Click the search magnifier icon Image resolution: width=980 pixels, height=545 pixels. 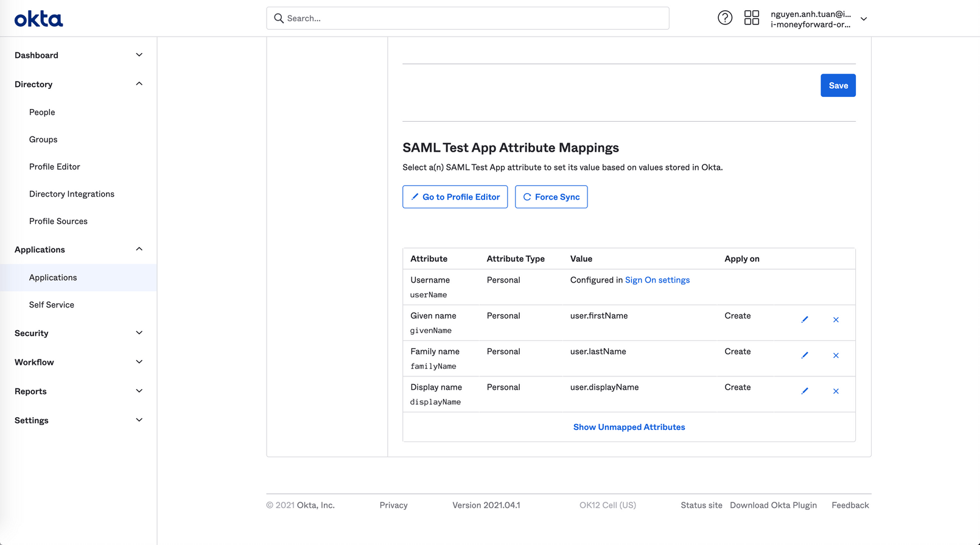(x=279, y=18)
